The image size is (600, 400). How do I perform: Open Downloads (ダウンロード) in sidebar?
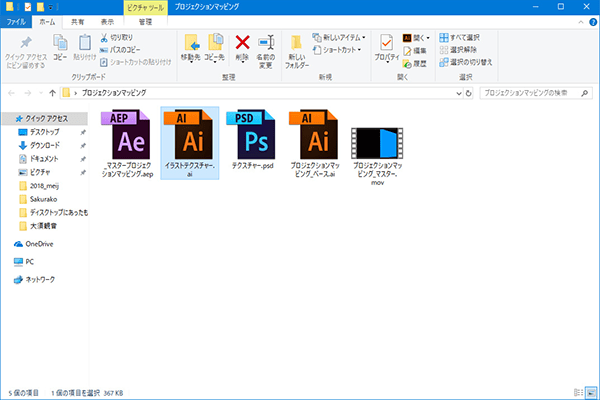point(45,145)
